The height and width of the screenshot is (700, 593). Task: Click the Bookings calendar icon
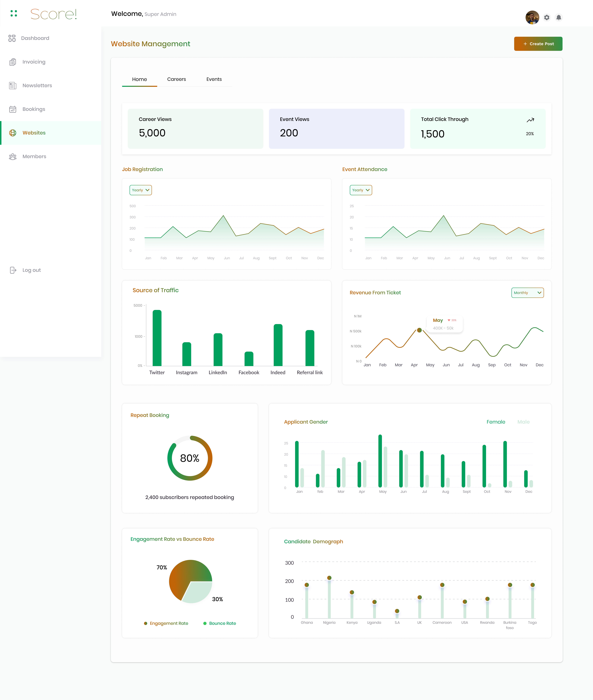[13, 109]
